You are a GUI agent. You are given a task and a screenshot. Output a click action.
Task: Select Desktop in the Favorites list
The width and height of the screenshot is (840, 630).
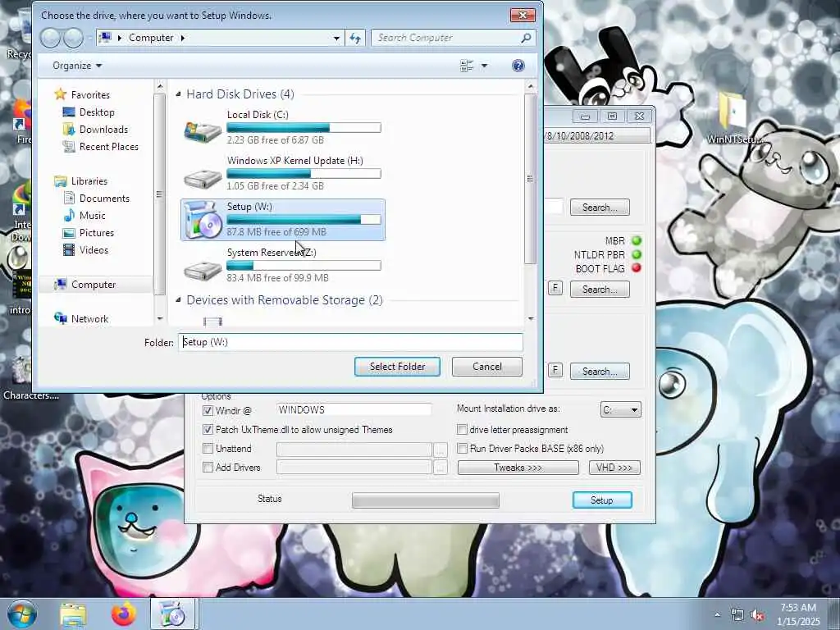[97, 112]
